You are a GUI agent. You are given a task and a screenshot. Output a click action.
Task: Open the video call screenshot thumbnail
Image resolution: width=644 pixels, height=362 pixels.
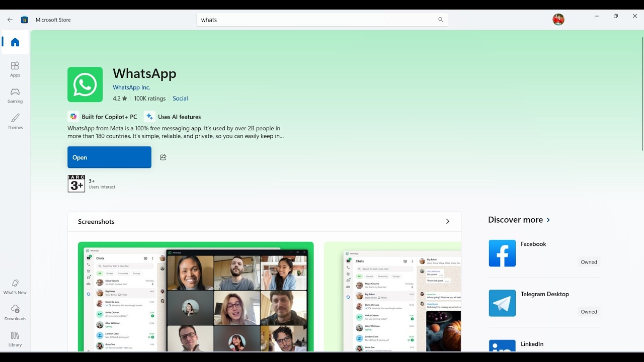coord(196,297)
